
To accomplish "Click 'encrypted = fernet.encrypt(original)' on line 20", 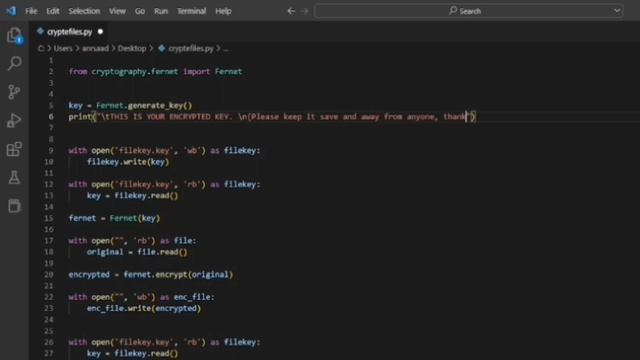I will (x=151, y=275).
